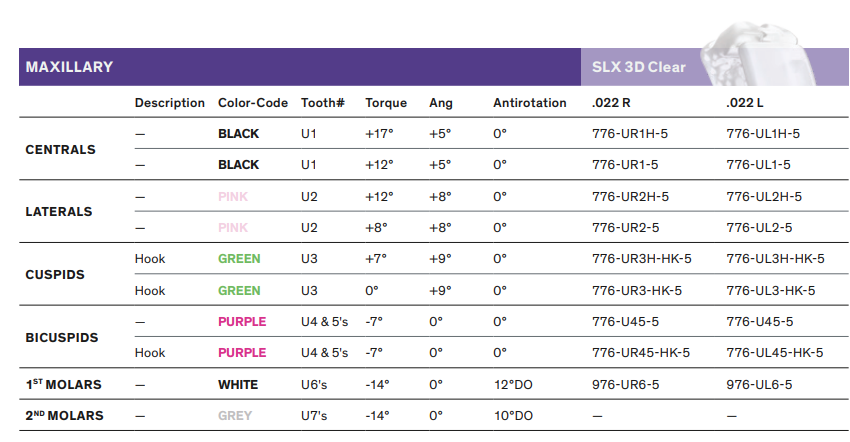Select the GREEN color code with 0° torque
Image resolution: width=850 pixels, height=442 pixels.
point(239,291)
